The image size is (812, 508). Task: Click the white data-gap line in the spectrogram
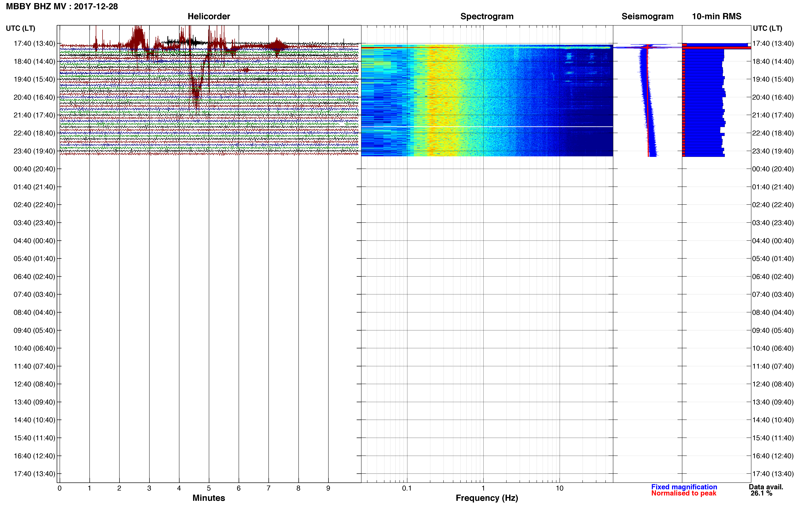[487, 127]
